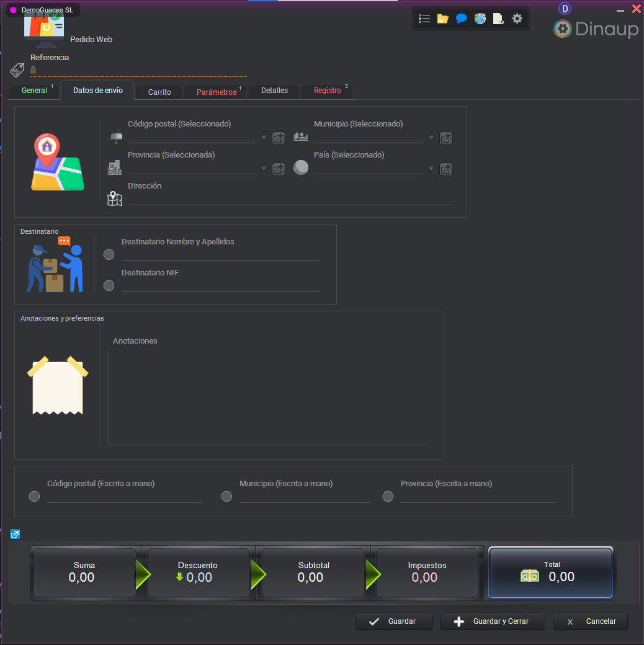Click the Guardar y Cerrar button
Screen dimensions: 644x645
pos(492,621)
